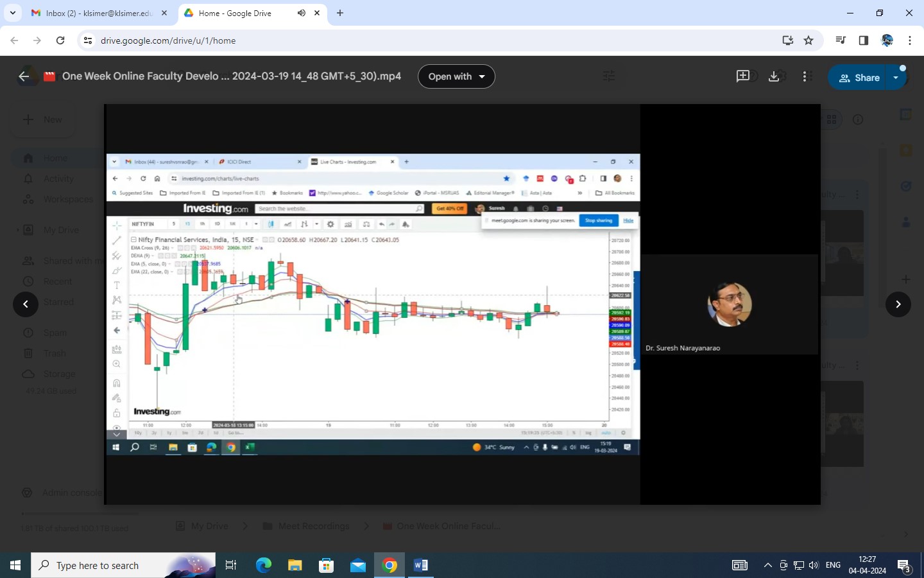
Task: Go to the previous file in preview
Action: pos(26,304)
